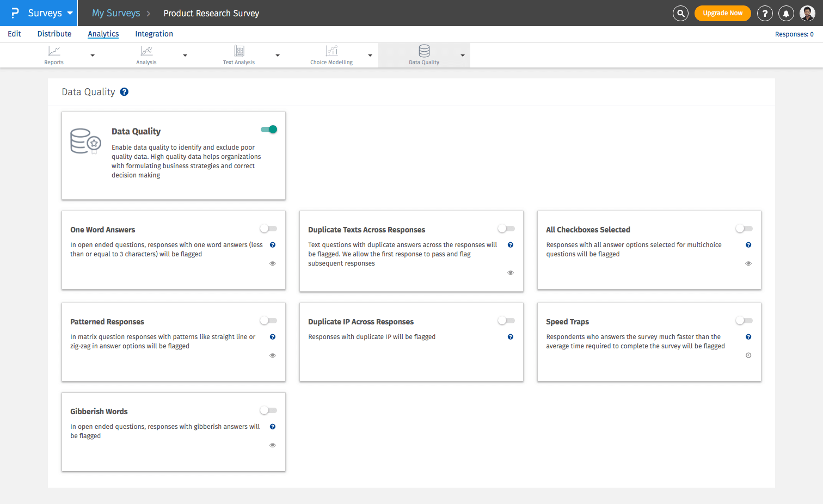The image size is (823, 504).
Task: Enable the Patterned Responses switch
Action: pyautogui.click(x=269, y=321)
